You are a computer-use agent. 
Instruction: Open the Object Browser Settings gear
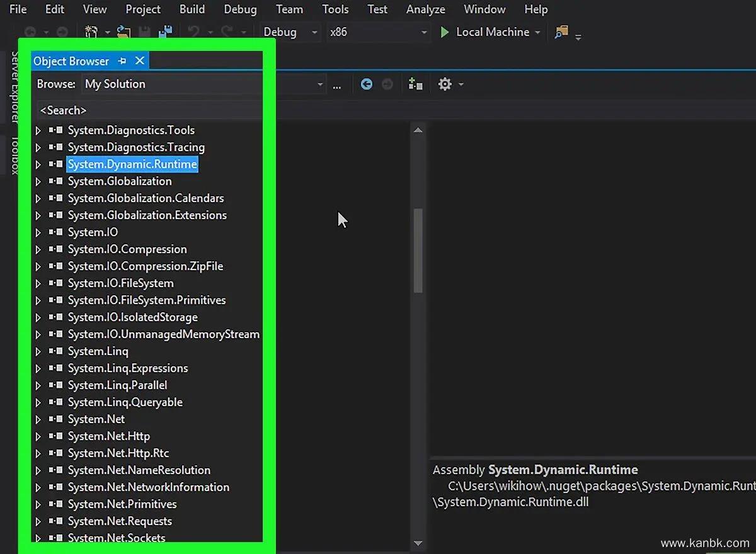click(445, 84)
